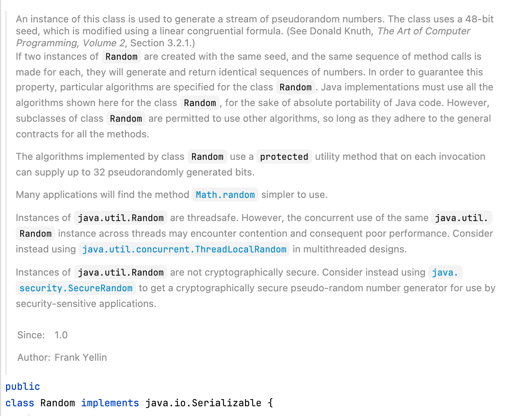Click the 'class' keyword in the declaration
The height and width of the screenshot is (416, 532).
pos(19,403)
